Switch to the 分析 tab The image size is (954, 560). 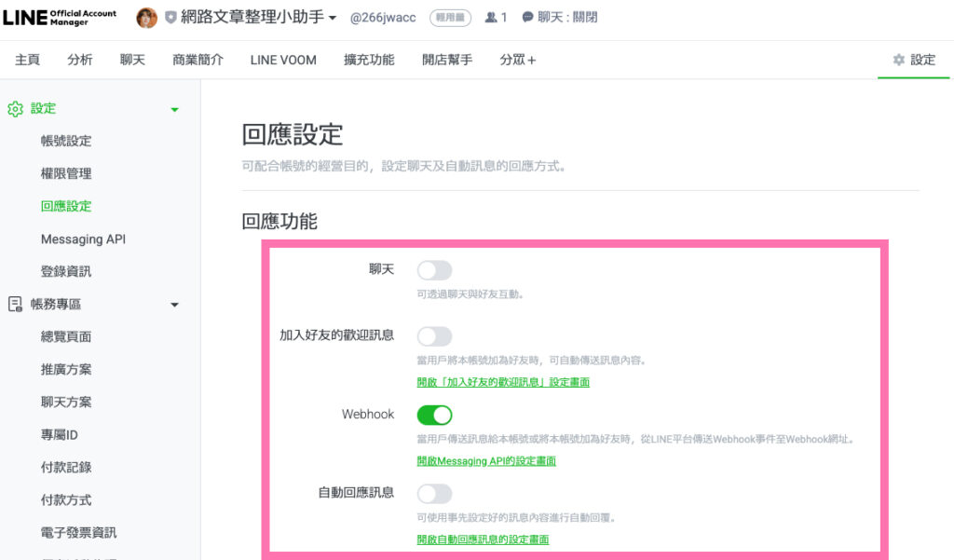click(80, 60)
